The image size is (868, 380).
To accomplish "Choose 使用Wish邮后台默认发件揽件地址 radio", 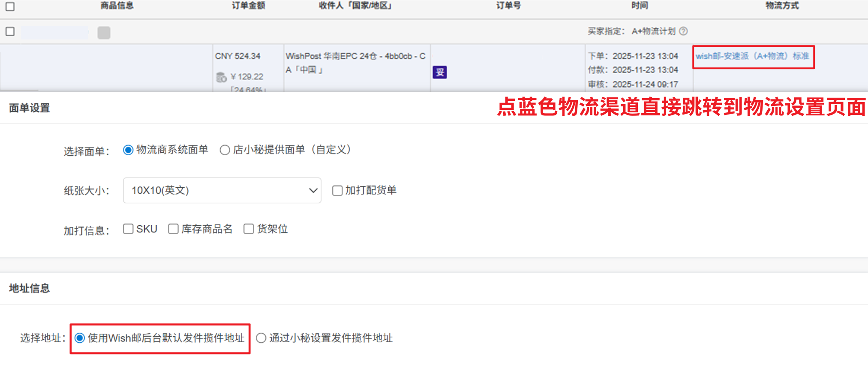I will (x=80, y=338).
